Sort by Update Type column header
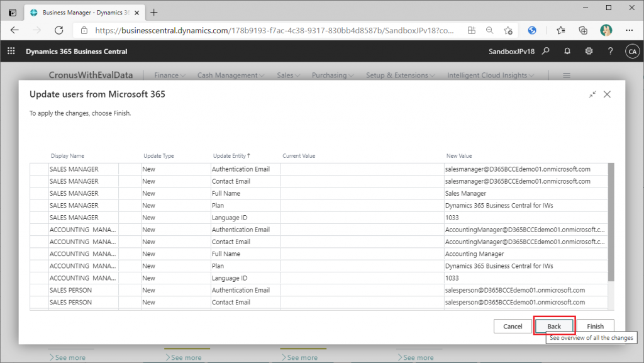The width and height of the screenshot is (644, 363). click(x=158, y=156)
